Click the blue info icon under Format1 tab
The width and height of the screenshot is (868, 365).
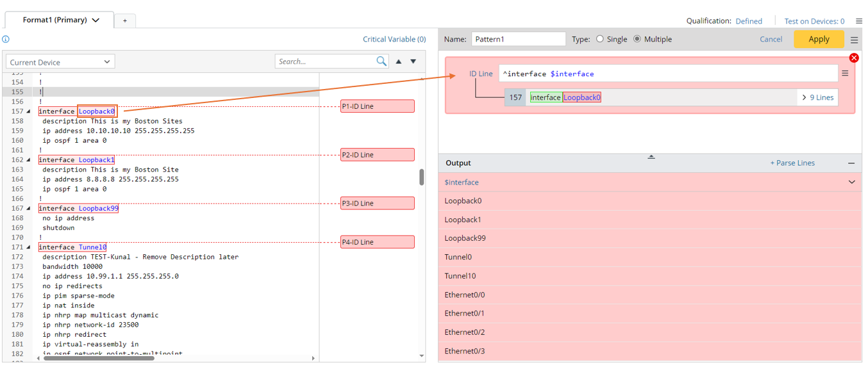[6, 39]
